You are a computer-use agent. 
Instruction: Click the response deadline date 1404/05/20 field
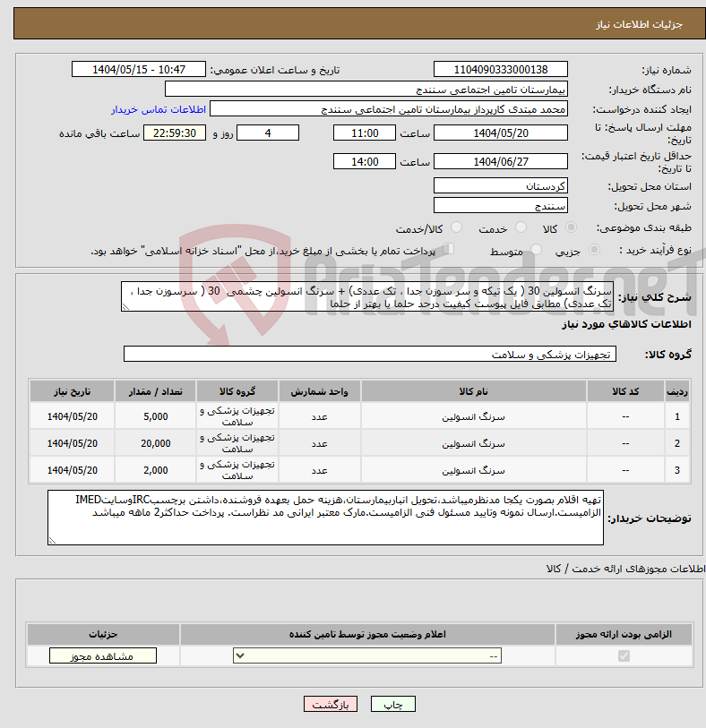(x=501, y=133)
